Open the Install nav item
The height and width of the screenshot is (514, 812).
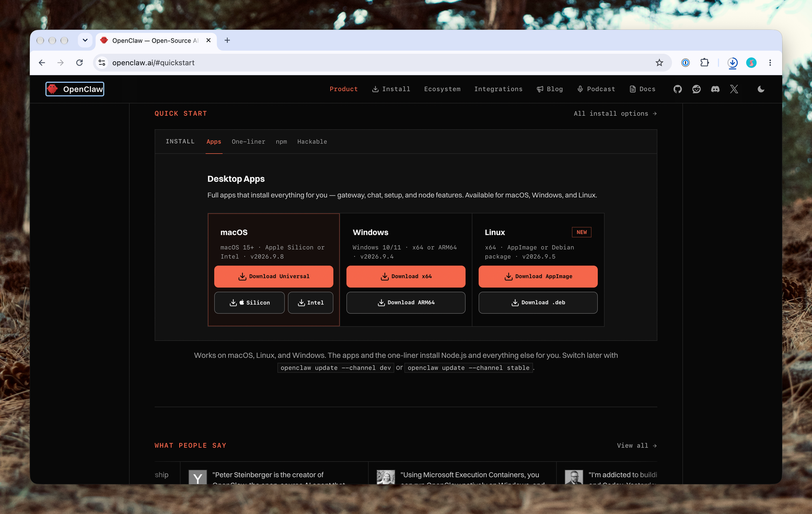coord(391,89)
